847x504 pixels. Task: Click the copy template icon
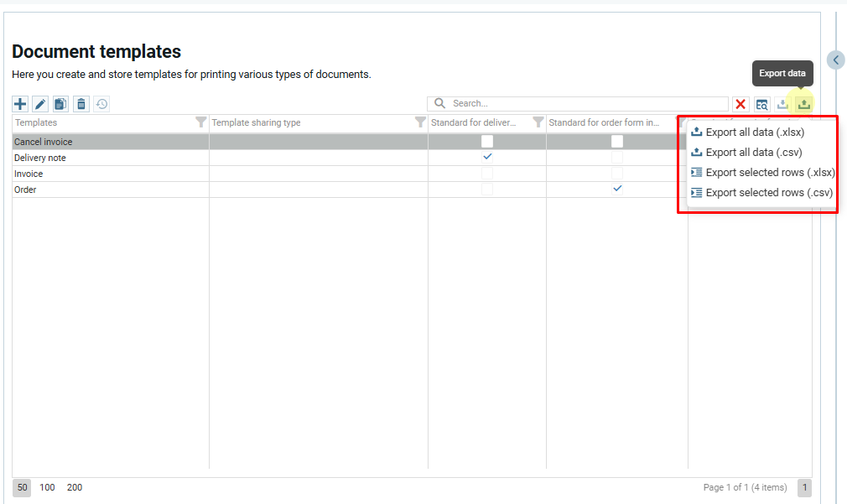60,104
